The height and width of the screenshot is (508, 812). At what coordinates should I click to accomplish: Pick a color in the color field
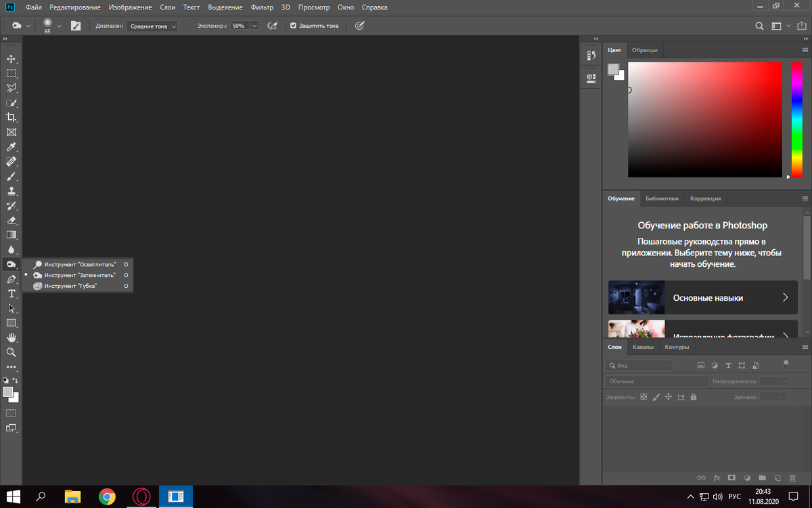tap(704, 119)
